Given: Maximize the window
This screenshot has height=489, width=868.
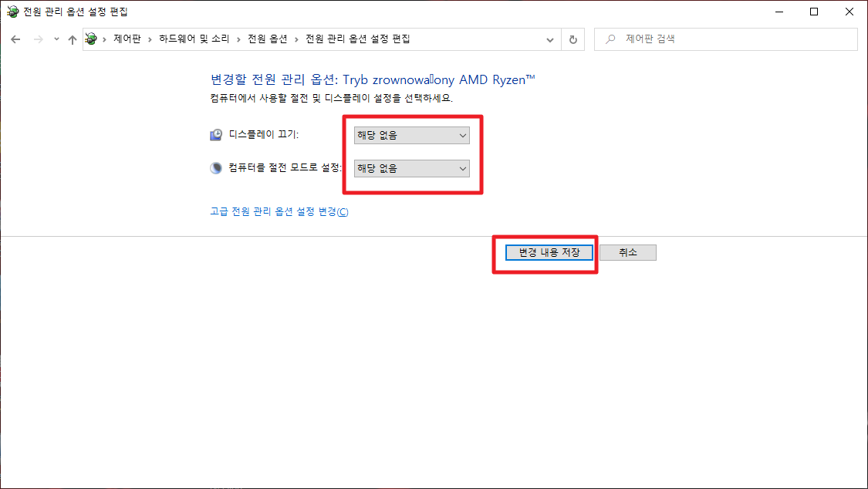Looking at the screenshot, I should 814,12.
